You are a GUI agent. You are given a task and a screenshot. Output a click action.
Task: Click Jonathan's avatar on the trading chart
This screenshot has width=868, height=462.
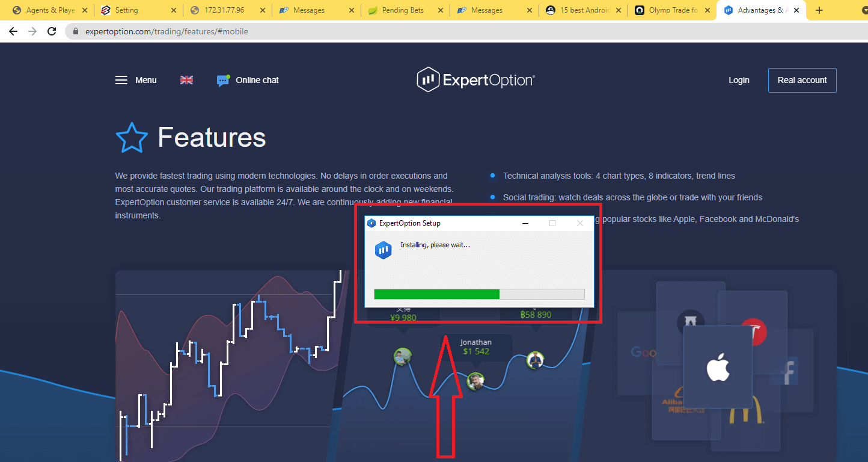[475, 381]
